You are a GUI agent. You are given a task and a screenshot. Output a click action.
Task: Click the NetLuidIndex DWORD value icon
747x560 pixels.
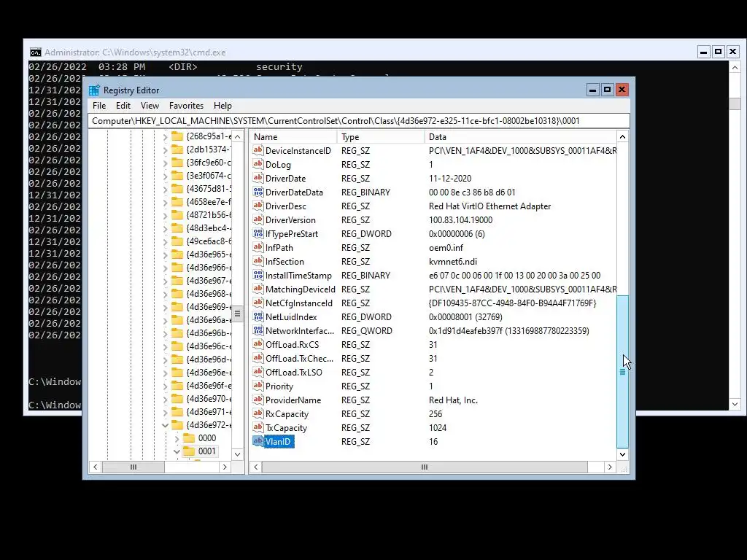point(258,316)
